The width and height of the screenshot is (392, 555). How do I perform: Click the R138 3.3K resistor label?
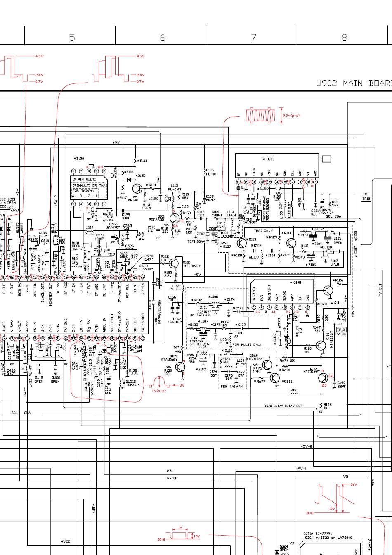[133, 372]
